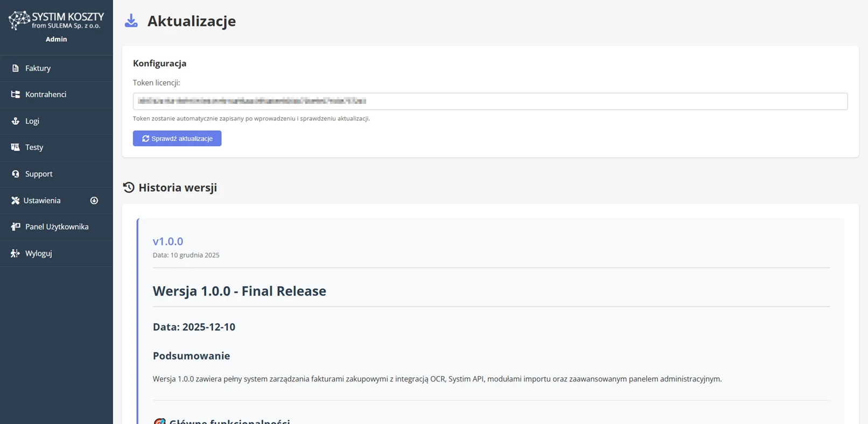Open the Logi section
Viewport: 868px width, 424px height.
pos(32,121)
